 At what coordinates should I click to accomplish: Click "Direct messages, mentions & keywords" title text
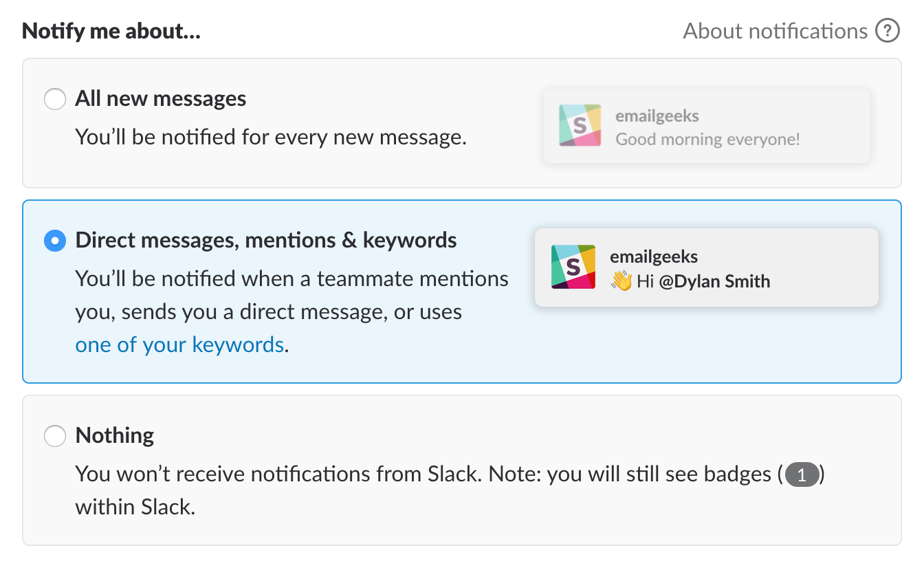pyautogui.click(x=266, y=240)
